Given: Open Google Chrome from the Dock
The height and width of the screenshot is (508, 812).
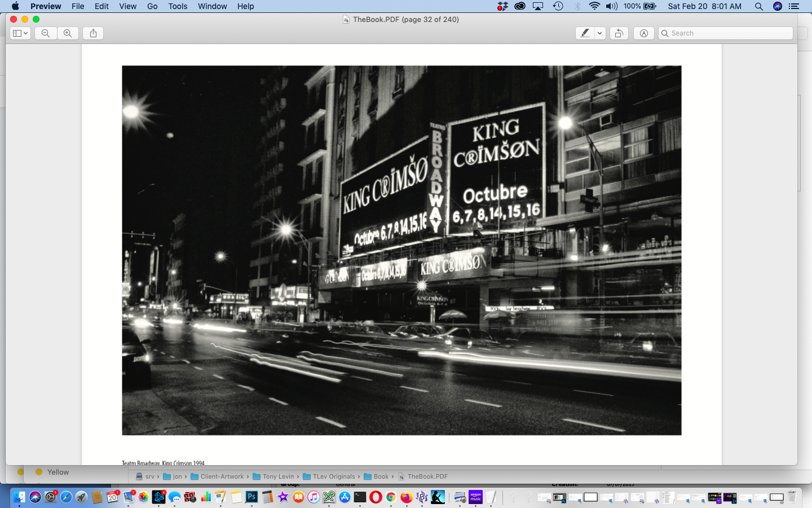Looking at the screenshot, I should point(391,497).
